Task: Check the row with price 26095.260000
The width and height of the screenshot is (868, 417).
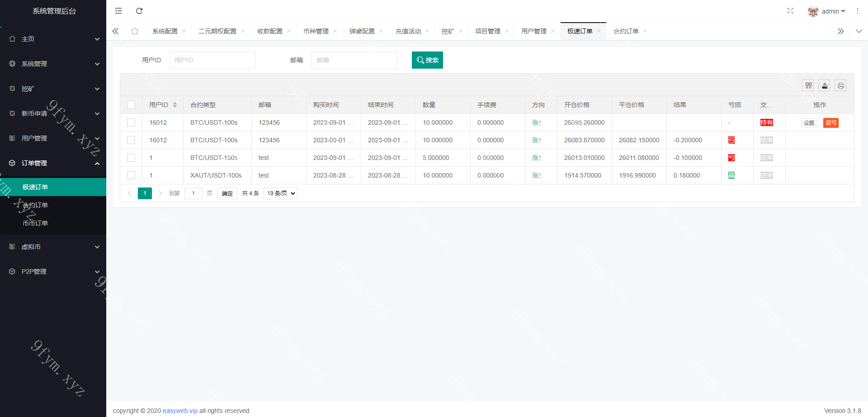Action: pos(131,122)
